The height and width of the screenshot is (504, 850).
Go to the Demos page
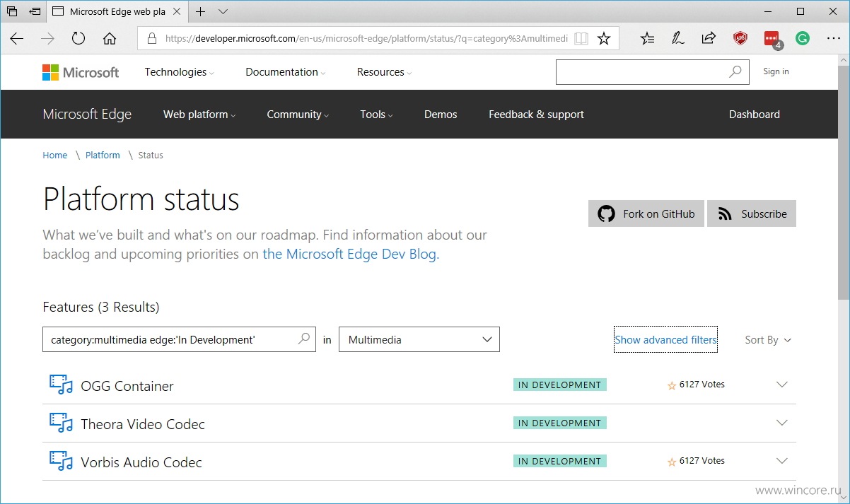(441, 115)
